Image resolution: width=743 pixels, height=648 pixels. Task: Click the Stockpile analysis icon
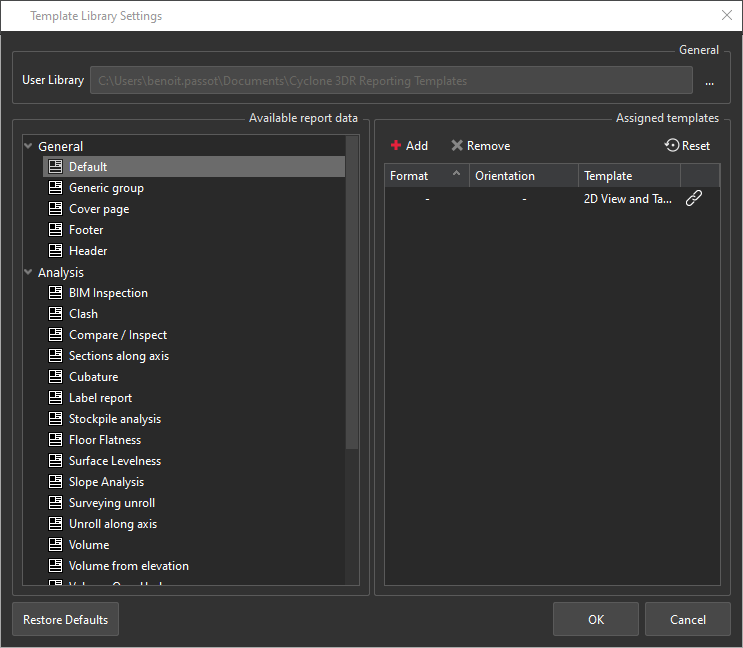pos(56,419)
